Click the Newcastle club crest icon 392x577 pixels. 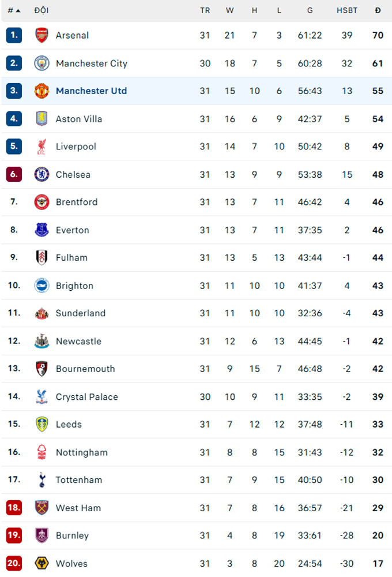click(x=42, y=341)
